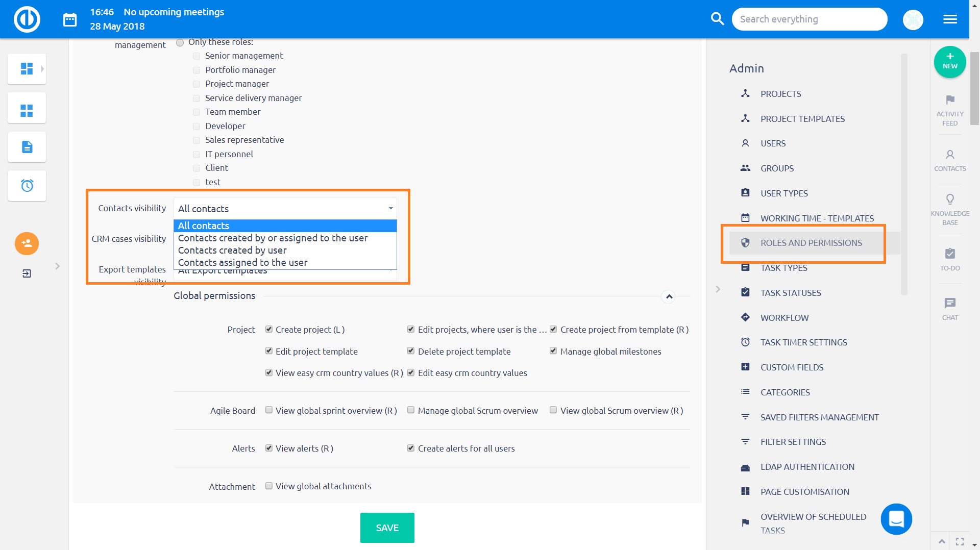Click the search magnifier icon
The height and width of the screenshot is (550, 980).
[717, 18]
